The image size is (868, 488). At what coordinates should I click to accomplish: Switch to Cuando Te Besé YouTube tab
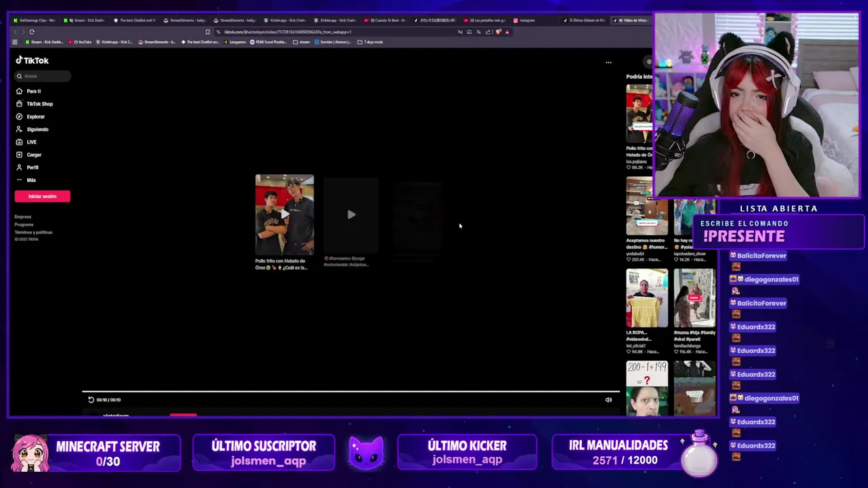click(x=387, y=20)
